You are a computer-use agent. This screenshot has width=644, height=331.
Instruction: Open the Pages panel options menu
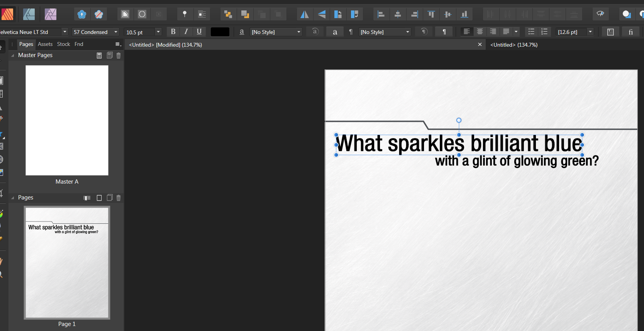click(118, 44)
